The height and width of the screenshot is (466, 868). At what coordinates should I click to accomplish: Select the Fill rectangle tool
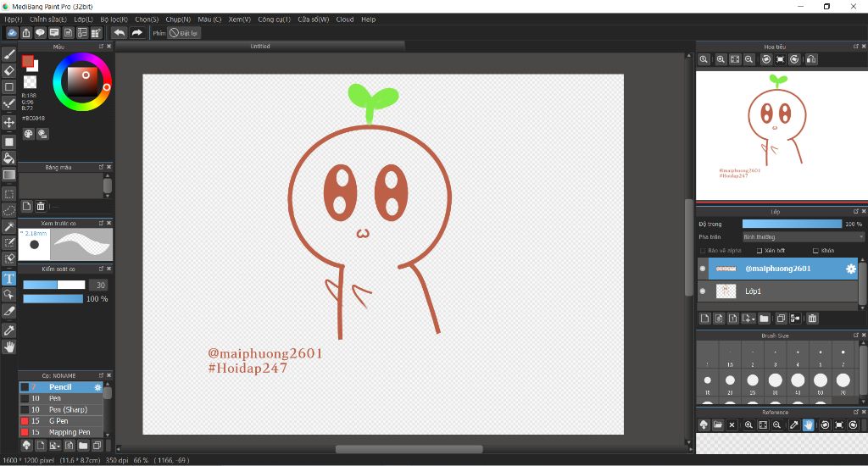tap(8, 141)
